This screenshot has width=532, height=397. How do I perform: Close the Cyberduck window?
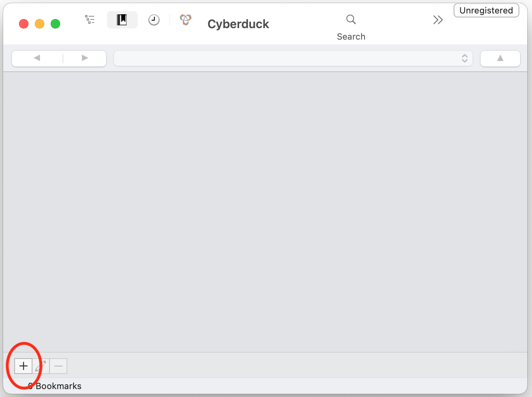tap(24, 24)
